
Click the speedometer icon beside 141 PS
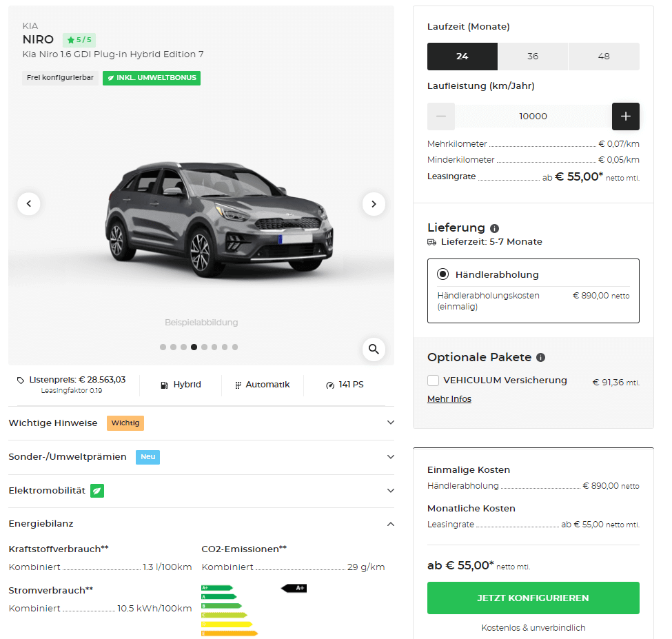click(330, 385)
